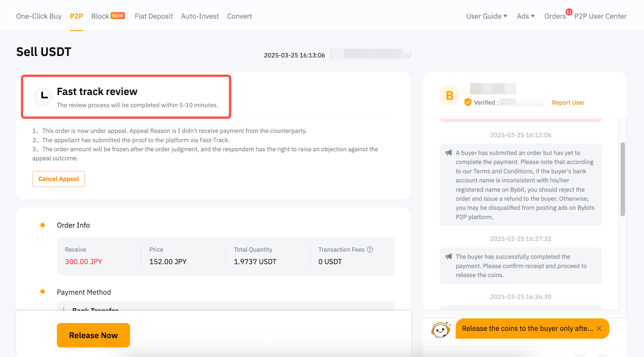Open Orders with the notification badge
The height and width of the screenshot is (357, 644).
point(555,16)
